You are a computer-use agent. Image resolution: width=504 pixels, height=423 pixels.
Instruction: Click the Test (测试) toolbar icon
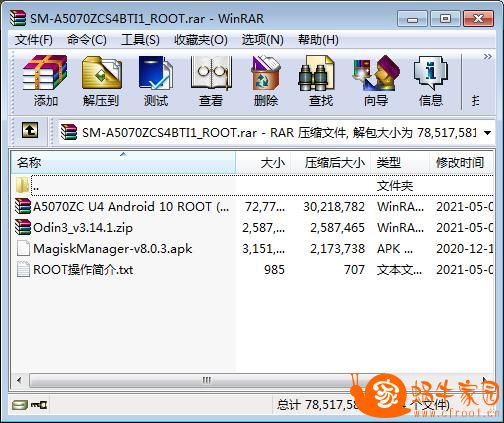coord(156,73)
